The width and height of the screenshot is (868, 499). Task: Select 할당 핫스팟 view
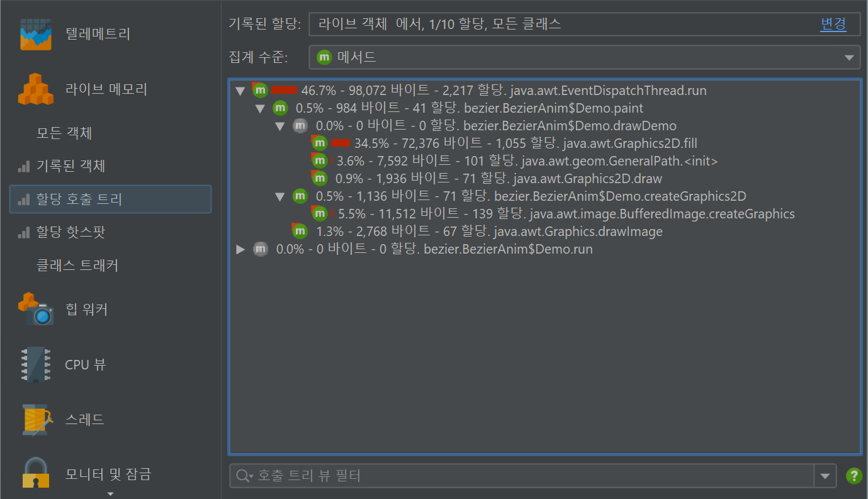[x=70, y=232]
